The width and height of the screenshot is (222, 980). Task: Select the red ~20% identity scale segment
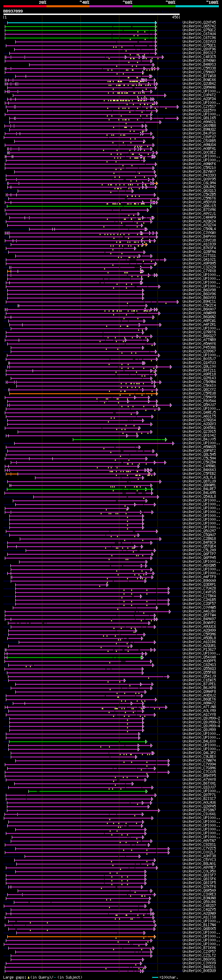click(x=25, y=6)
